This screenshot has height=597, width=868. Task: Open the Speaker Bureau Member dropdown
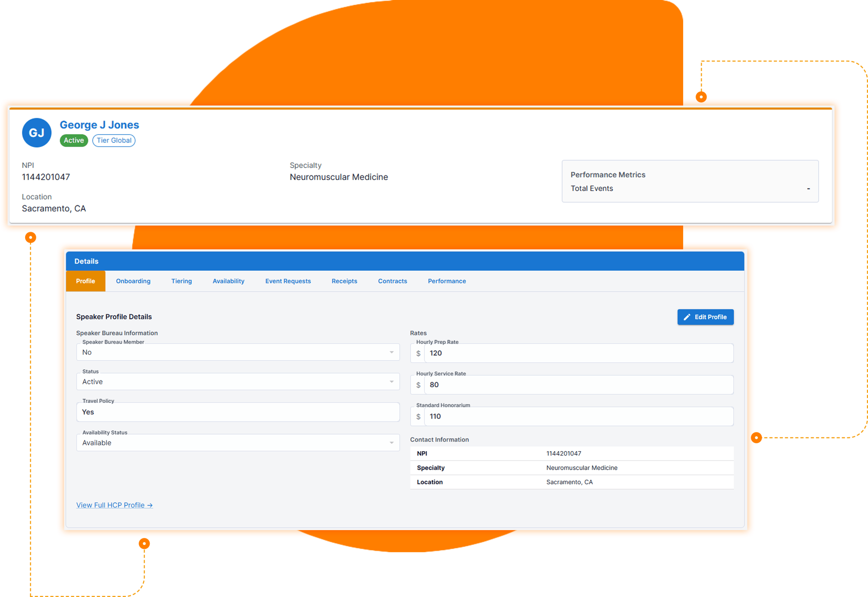click(x=392, y=352)
